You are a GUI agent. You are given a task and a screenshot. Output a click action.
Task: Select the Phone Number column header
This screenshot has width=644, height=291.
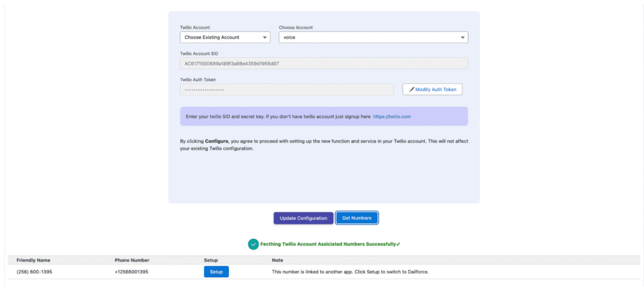[132, 260]
